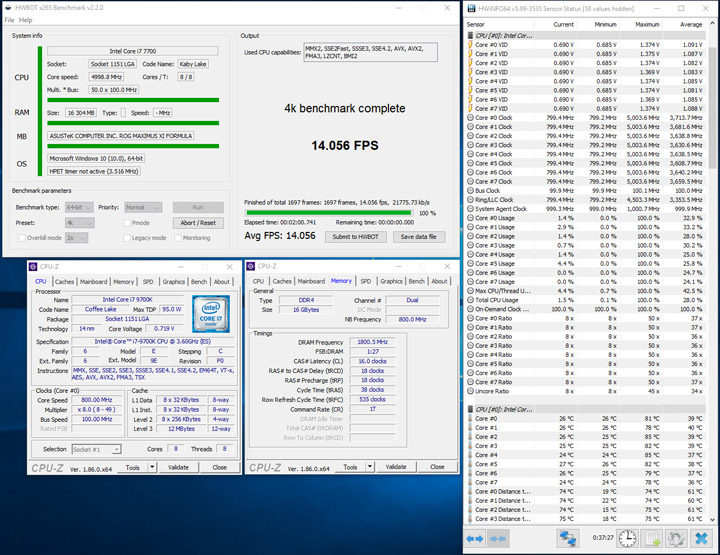The width and height of the screenshot is (720, 555).
Task: Toggle the Legacy mode checkbox
Action: tap(126, 238)
